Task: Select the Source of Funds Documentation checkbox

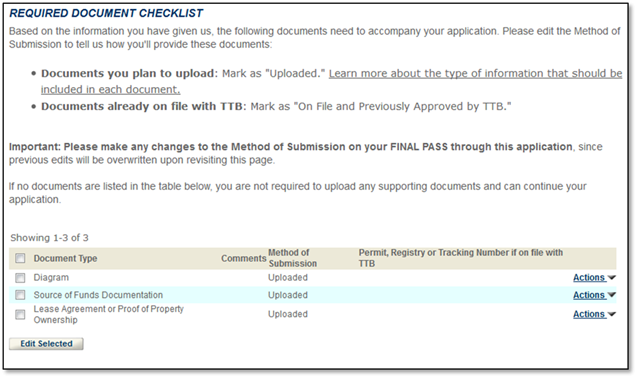Action: (20, 295)
